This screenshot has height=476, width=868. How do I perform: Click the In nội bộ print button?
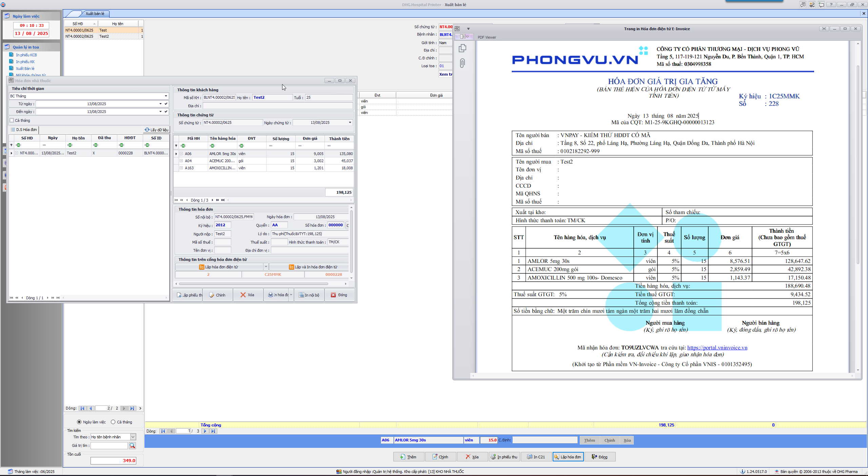[309, 295]
